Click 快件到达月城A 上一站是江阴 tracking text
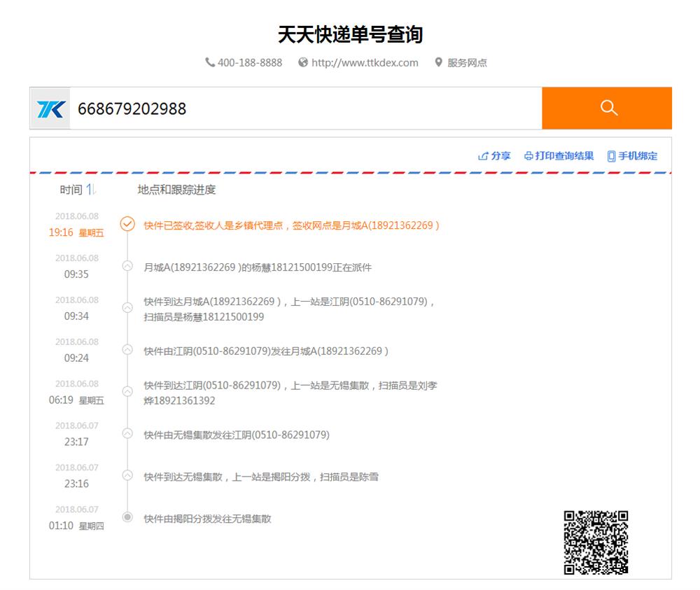This screenshot has width=700, height=590. pyautogui.click(x=289, y=309)
